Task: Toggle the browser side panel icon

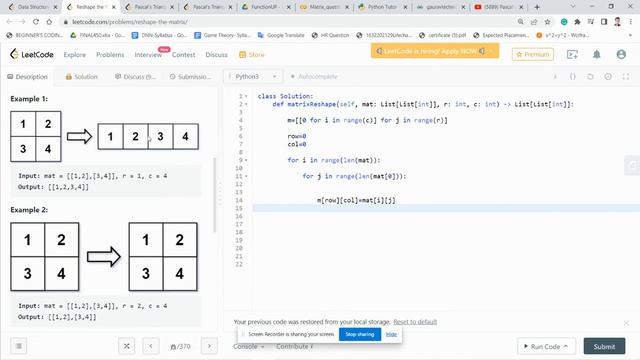Action: (x=604, y=22)
